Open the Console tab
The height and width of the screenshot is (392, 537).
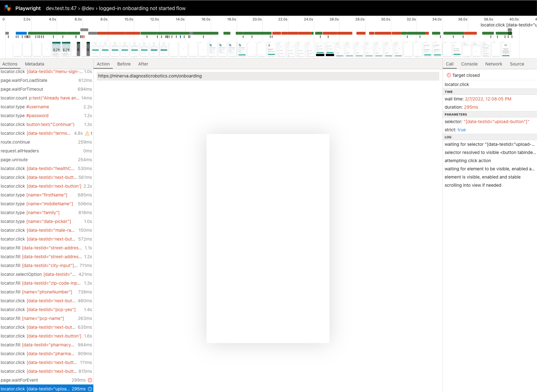coord(469,64)
